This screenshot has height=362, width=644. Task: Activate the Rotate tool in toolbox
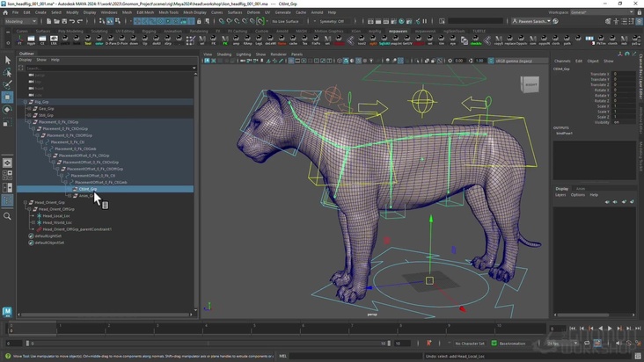tap(8, 110)
